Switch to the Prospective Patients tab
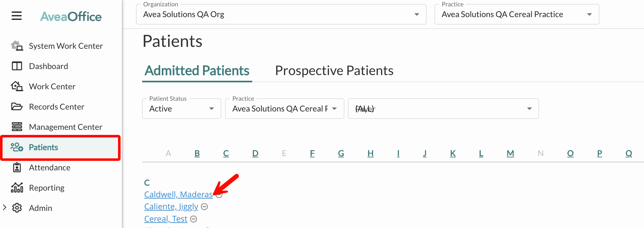 click(334, 71)
